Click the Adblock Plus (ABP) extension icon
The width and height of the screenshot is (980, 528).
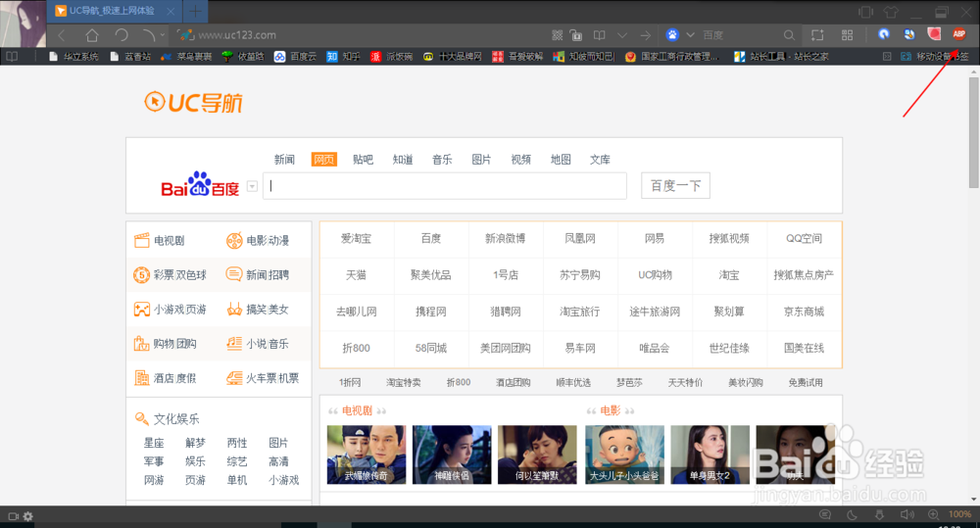[958, 34]
